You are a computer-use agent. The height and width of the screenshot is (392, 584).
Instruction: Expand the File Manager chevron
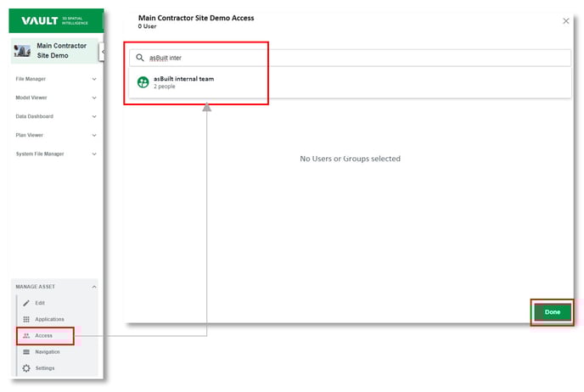click(x=94, y=79)
